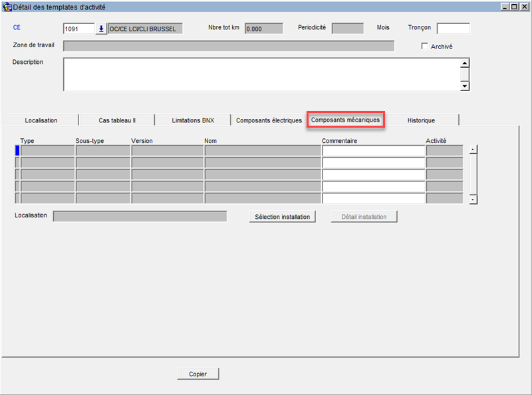Maximize the Détail des templates window
The width and height of the screenshot is (532, 395).
[x=514, y=7]
